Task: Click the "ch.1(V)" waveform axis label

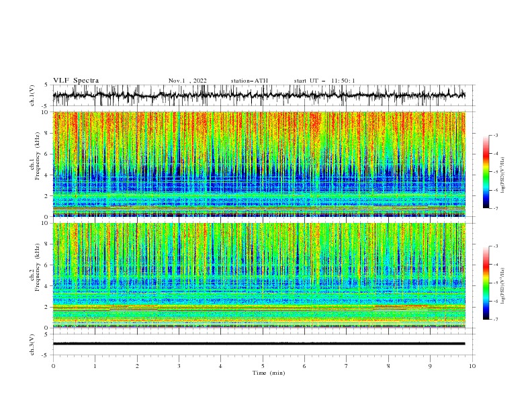Action: (32, 95)
